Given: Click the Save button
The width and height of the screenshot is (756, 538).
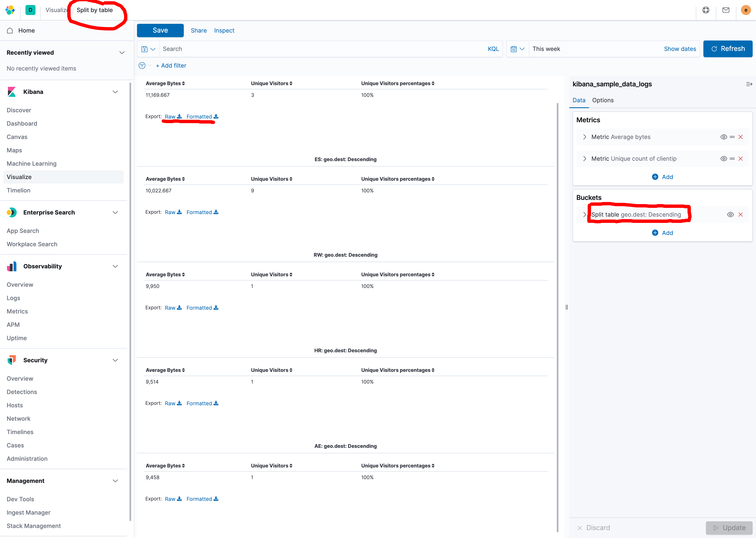Looking at the screenshot, I should coord(160,30).
